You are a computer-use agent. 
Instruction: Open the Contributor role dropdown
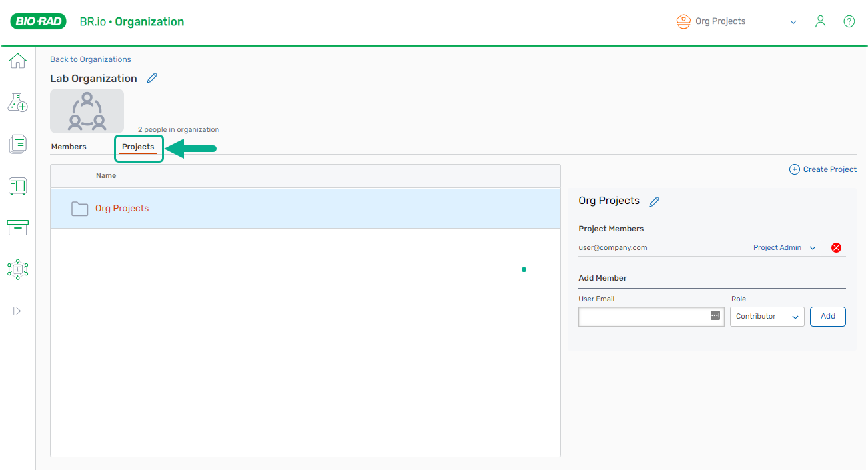(767, 317)
